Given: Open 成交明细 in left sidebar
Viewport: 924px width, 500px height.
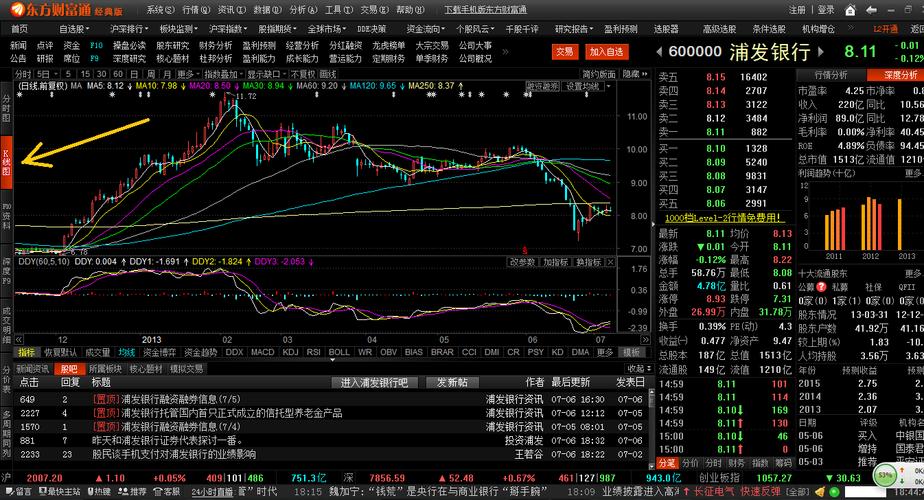Looking at the screenshot, I should click(x=6, y=325).
